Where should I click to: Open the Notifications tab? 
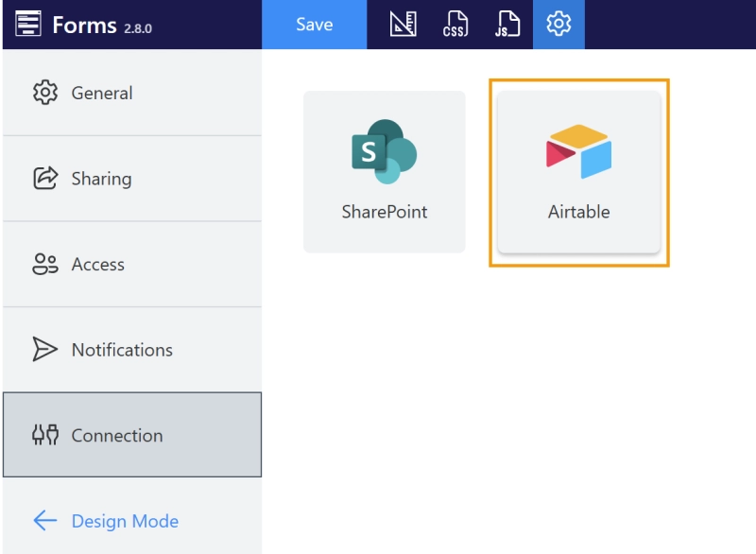132,350
